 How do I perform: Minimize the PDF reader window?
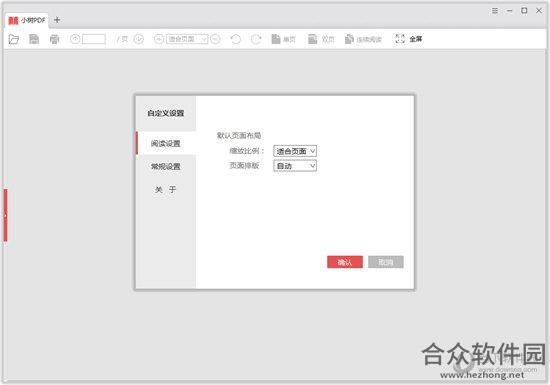[509, 11]
